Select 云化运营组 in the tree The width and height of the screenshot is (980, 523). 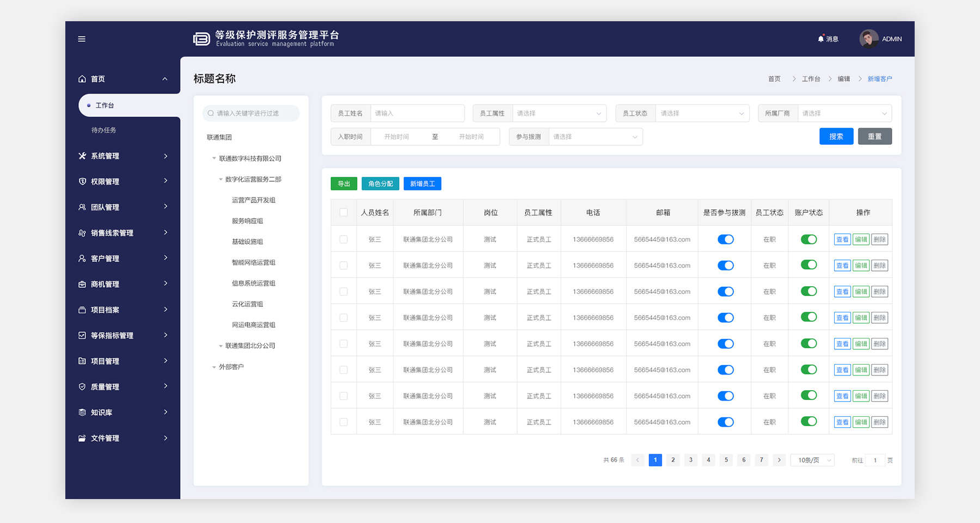(x=247, y=304)
